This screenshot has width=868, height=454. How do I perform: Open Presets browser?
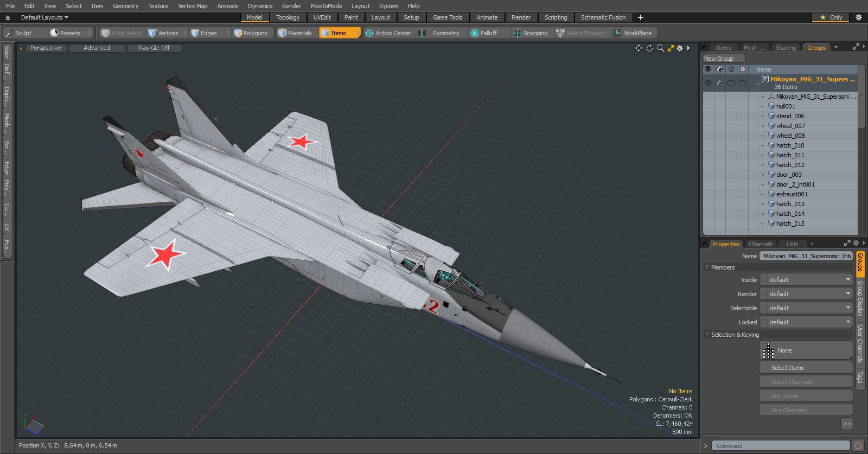(71, 33)
